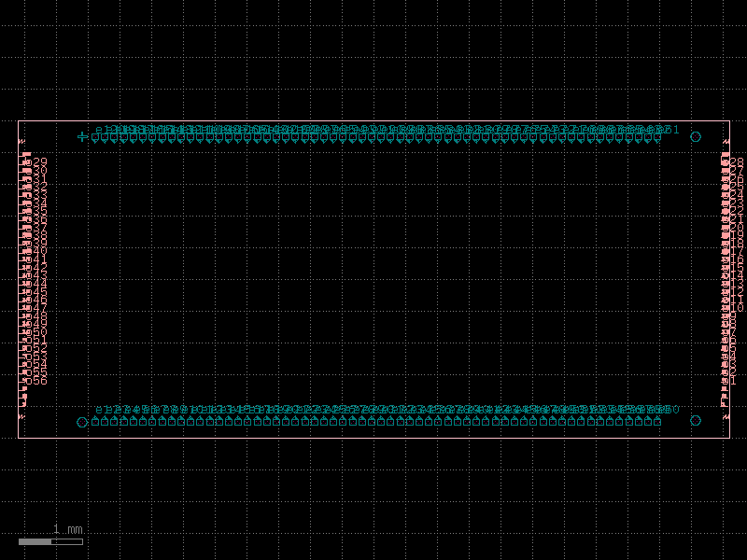The width and height of the screenshot is (747, 560).
Task: Click the 1 mm scale label
Action: 68,529
